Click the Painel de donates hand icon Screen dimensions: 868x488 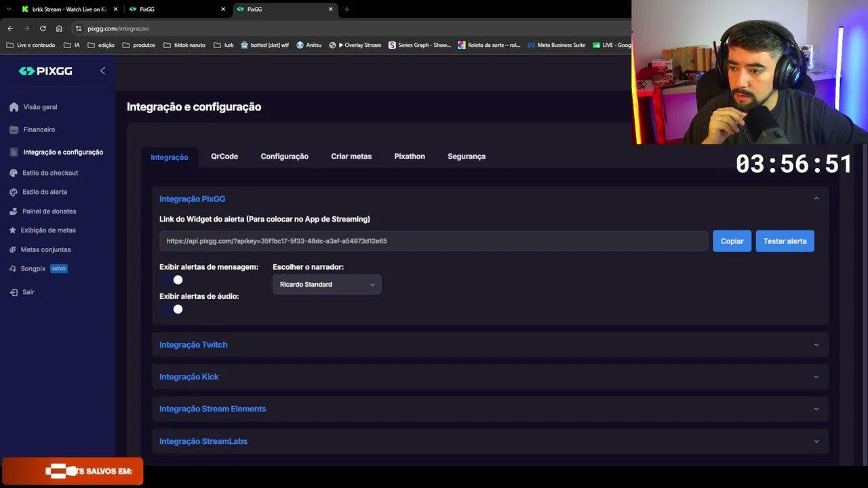[14, 211]
